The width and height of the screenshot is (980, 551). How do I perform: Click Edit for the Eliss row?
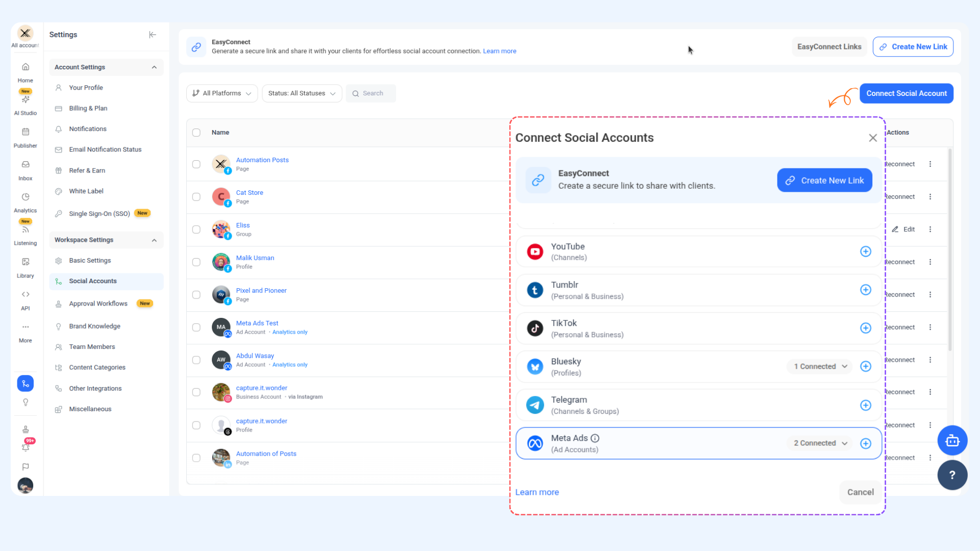pos(903,230)
